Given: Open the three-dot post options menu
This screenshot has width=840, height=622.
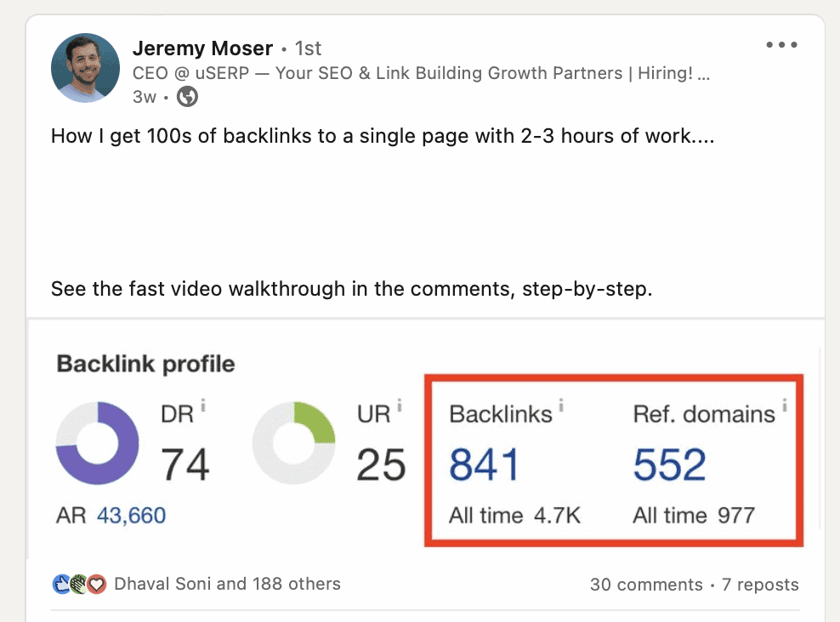Looking at the screenshot, I should point(781,44).
